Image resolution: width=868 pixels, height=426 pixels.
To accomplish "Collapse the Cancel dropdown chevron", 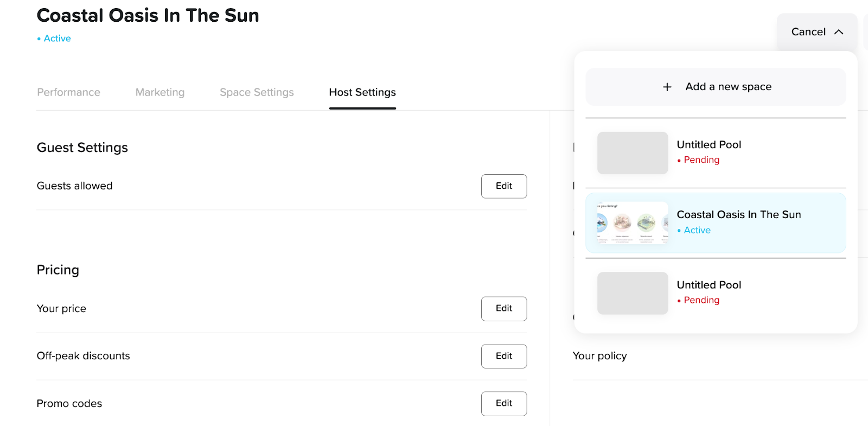I will [x=839, y=32].
